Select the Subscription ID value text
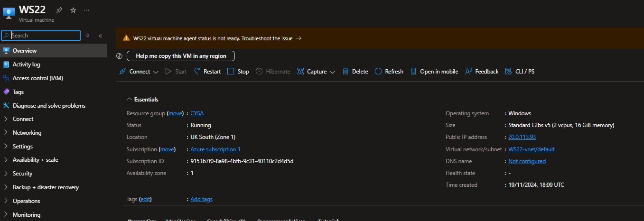This screenshot has height=221, width=644. tap(242, 161)
